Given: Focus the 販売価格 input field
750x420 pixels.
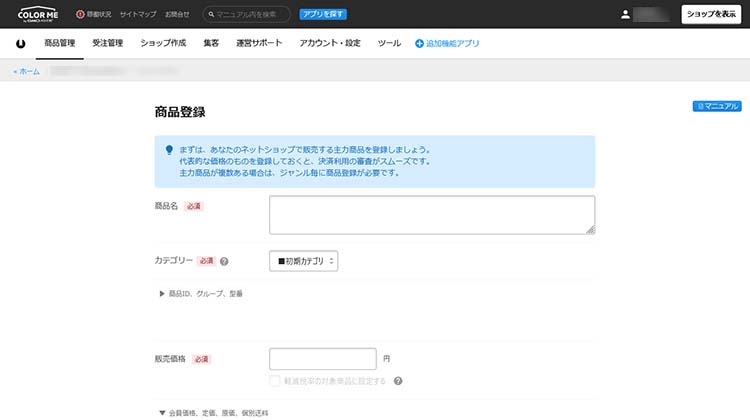Looking at the screenshot, I should click(323, 359).
